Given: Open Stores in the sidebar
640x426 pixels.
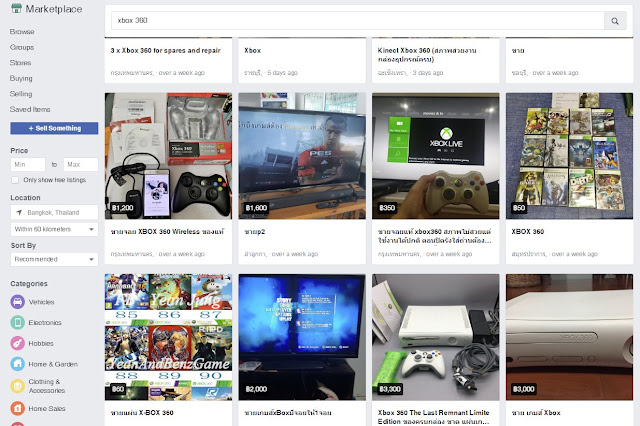Looking at the screenshot, I should 20,62.
